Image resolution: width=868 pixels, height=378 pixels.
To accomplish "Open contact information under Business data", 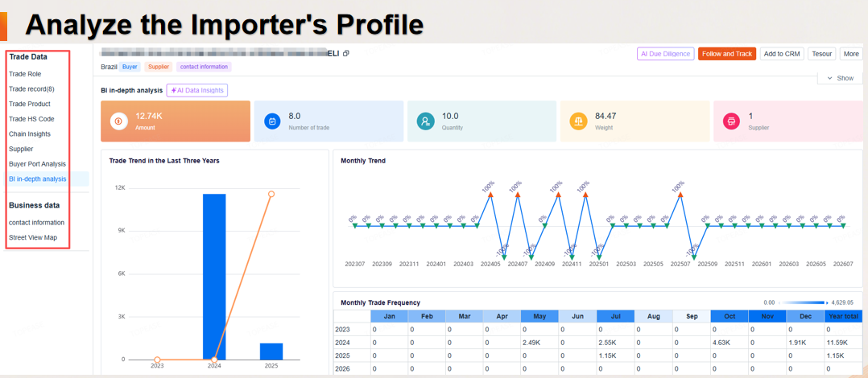I will pyautogui.click(x=36, y=223).
